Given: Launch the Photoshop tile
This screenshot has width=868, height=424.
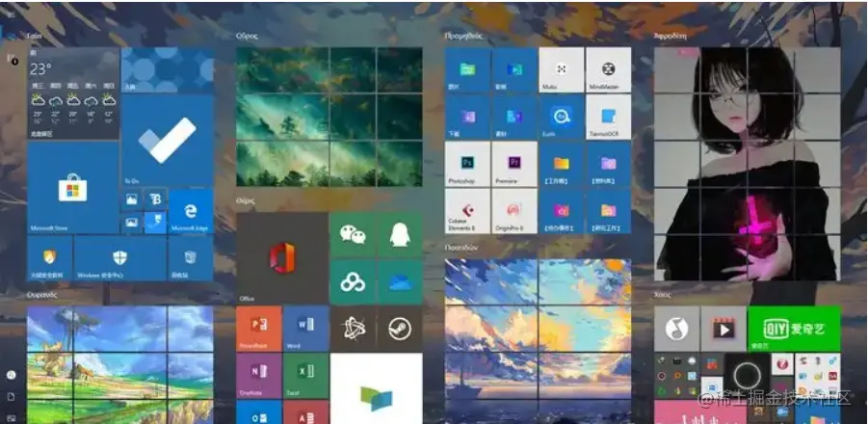Looking at the screenshot, I should pyautogui.click(x=468, y=164).
